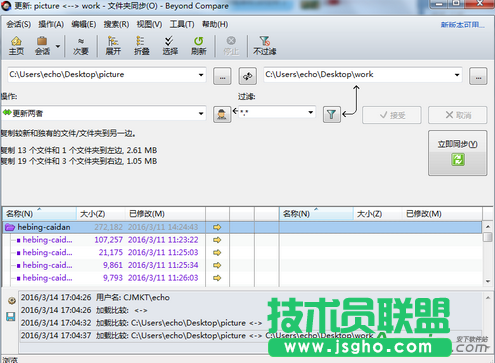Sort by left Name (名称) column header
Screen dimensions: 495x363
(39, 214)
